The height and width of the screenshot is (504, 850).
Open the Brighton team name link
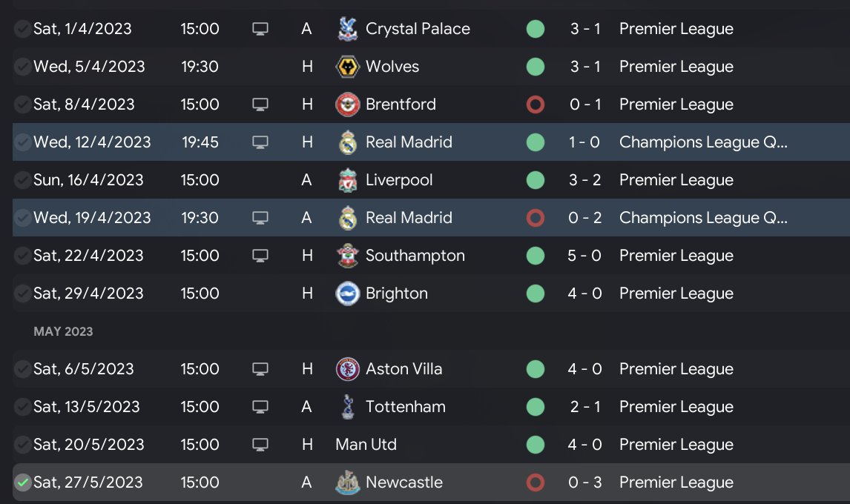click(x=396, y=294)
